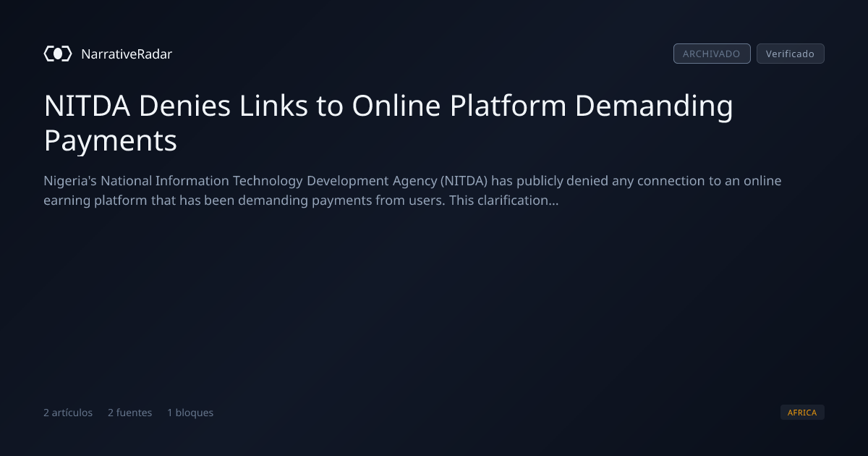Show the 2 fuentes sources list
The height and width of the screenshot is (456, 868).
(x=130, y=413)
